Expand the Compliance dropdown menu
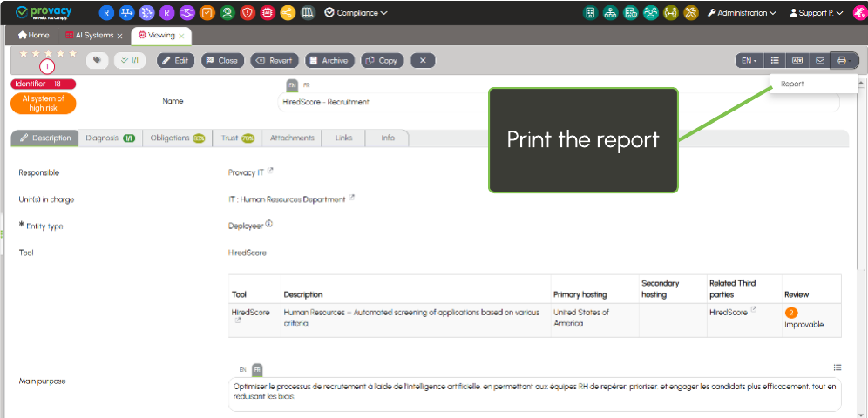Viewport: 868px width, 418px height. pos(356,13)
